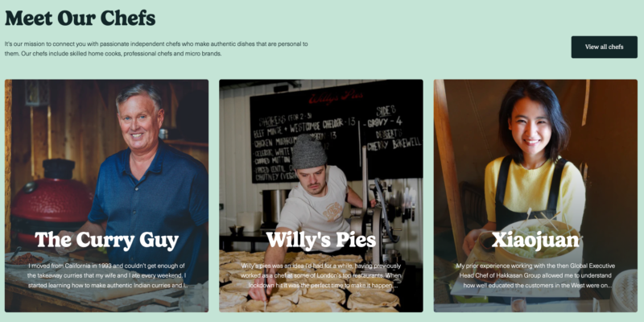Click the mission statement paragraph

156,48
